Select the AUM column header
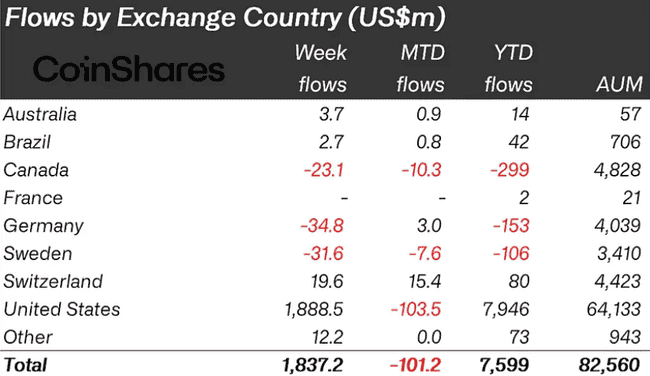Screen dimensions: 650x376 pos(619,84)
